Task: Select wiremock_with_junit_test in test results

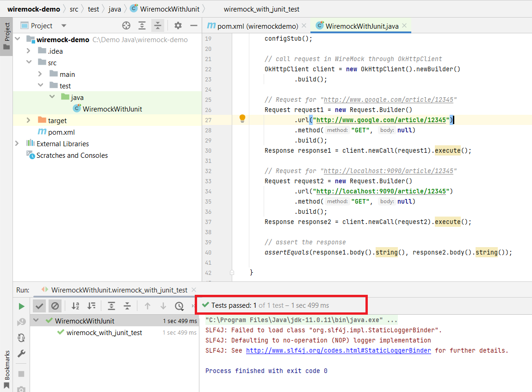Action: click(104, 332)
